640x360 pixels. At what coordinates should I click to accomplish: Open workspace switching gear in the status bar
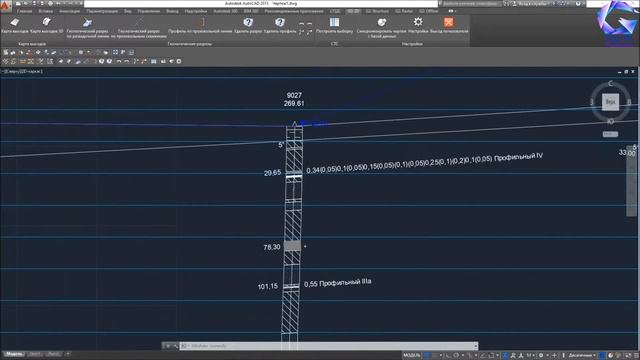(x=541, y=356)
